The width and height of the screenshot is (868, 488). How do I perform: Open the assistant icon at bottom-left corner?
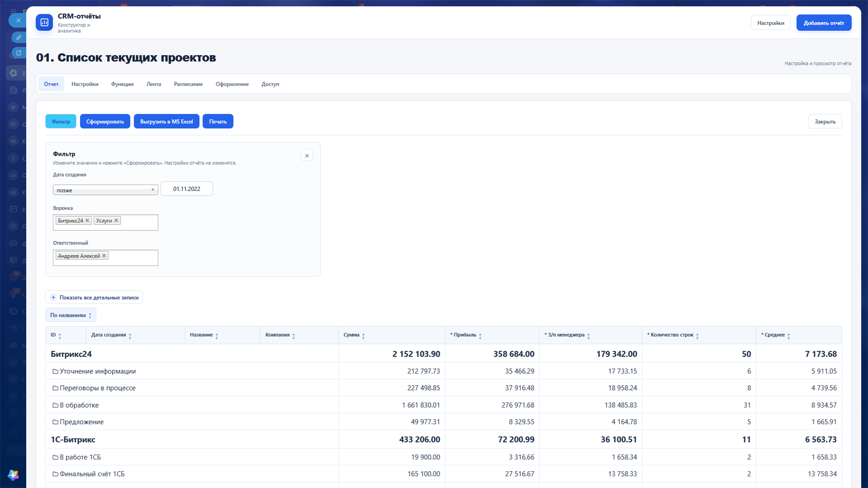pyautogui.click(x=13, y=474)
